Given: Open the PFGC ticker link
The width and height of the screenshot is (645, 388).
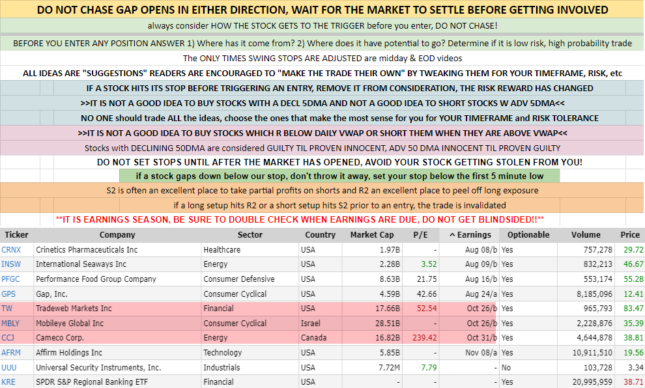Looking at the screenshot, I should point(11,279).
